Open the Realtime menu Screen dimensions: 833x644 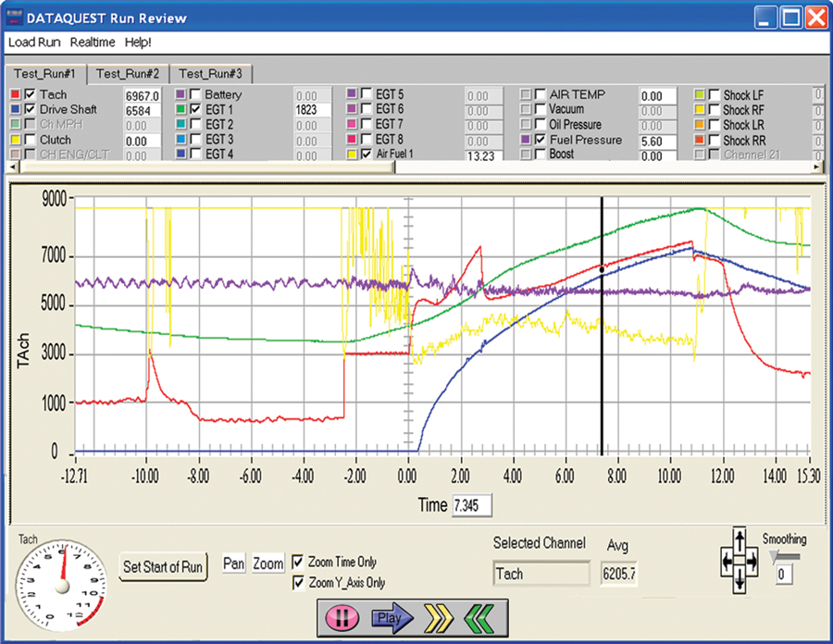coord(93,43)
